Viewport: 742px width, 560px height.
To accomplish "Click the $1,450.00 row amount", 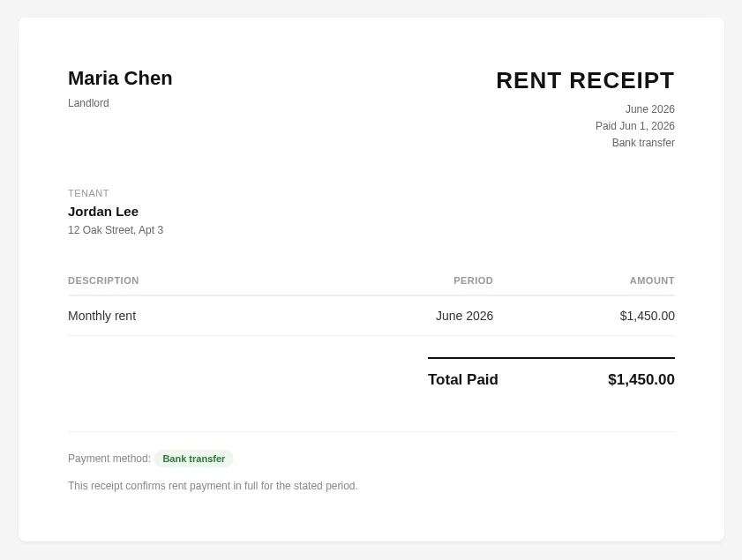I will [x=647, y=316].
